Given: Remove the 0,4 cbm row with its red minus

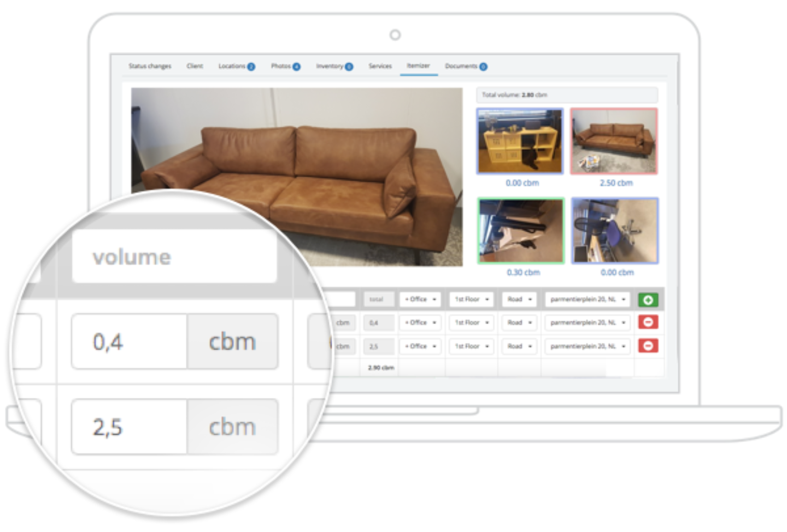Looking at the screenshot, I should point(648,322).
